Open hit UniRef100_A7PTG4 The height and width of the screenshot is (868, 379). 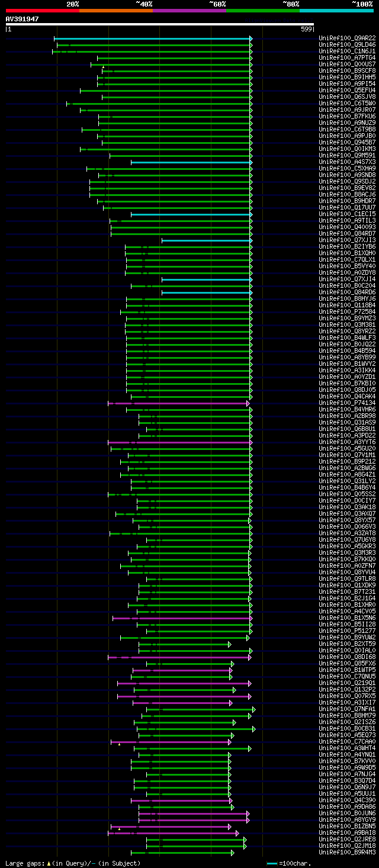click(347, 57)
